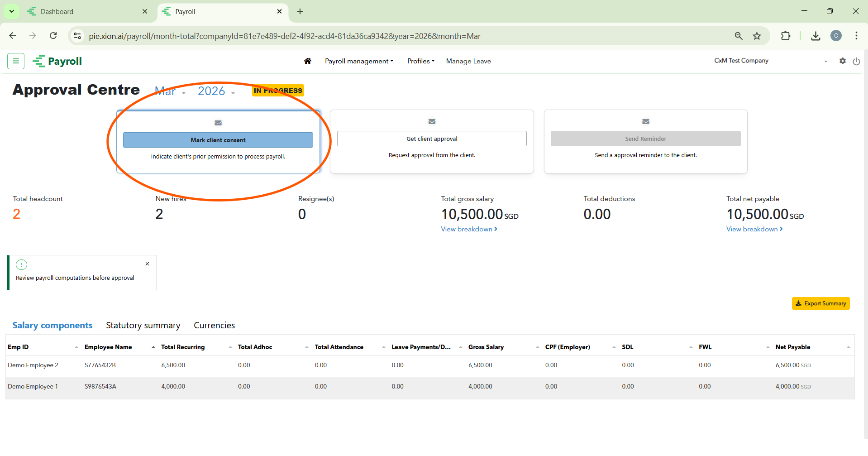Screen dimensions: 868x456
Task: Open the hamburger sidebar menu
Action: 16,61
